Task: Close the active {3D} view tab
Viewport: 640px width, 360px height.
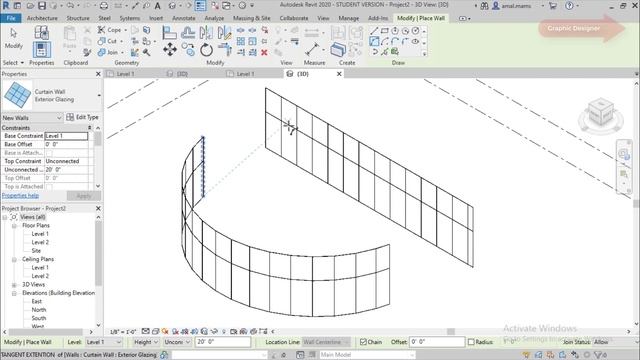Action: [x=339, y=74]
